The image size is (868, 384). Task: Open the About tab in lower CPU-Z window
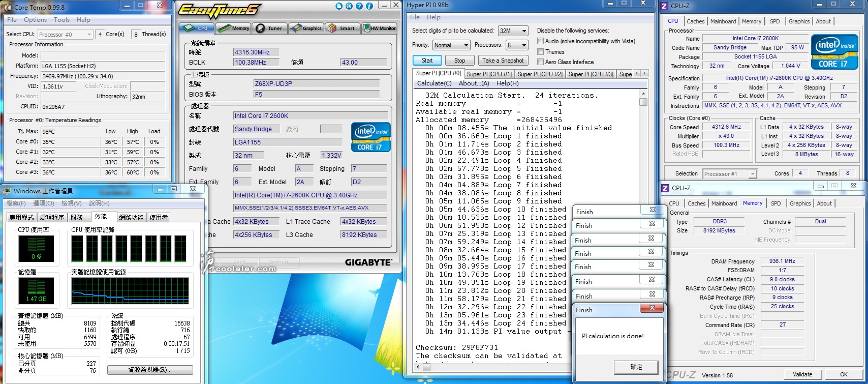[824, 203]
